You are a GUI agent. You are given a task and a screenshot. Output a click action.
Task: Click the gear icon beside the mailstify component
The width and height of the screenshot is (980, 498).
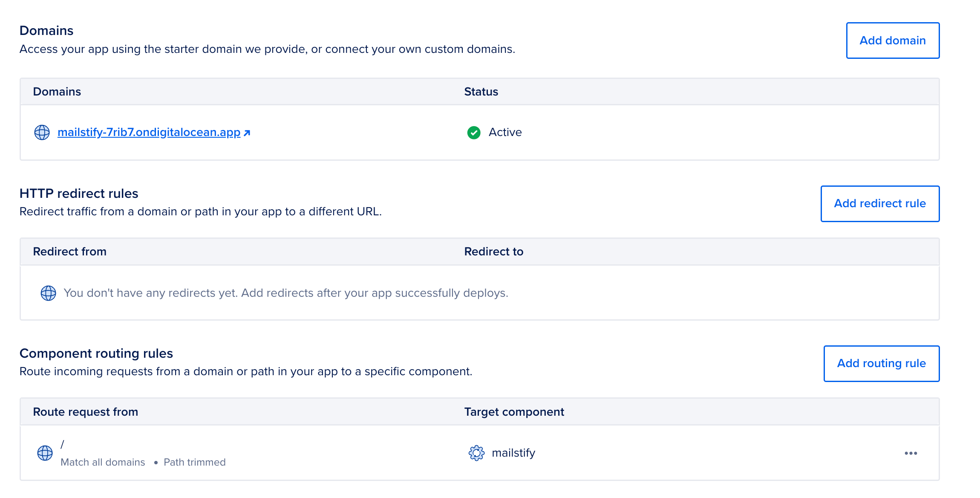click(476, 453)
